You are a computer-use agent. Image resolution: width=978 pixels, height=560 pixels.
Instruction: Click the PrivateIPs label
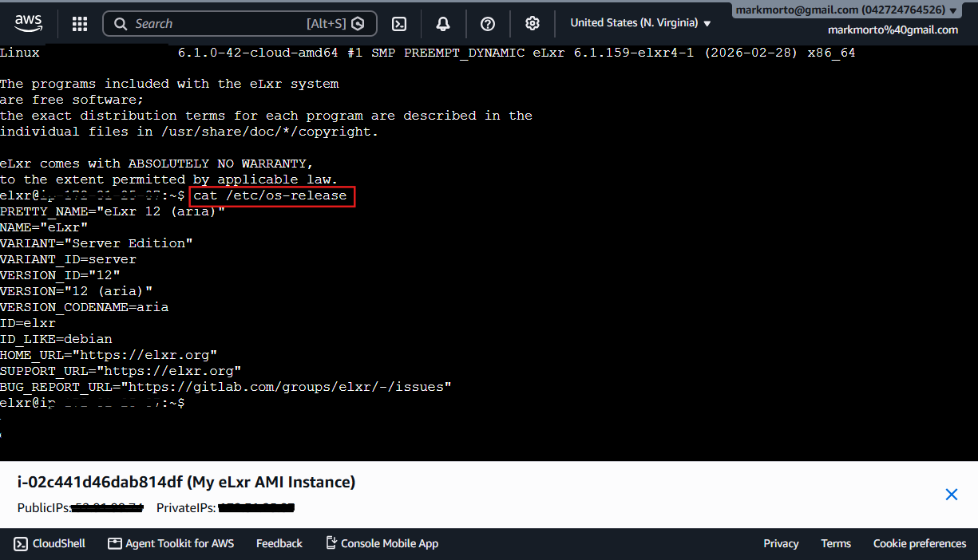click(186, 508)
